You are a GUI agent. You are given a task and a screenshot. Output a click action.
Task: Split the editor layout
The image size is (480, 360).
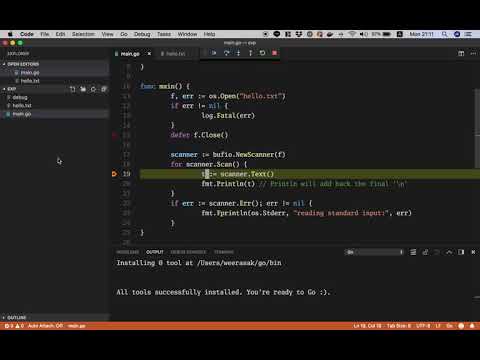tap(461, 53)
